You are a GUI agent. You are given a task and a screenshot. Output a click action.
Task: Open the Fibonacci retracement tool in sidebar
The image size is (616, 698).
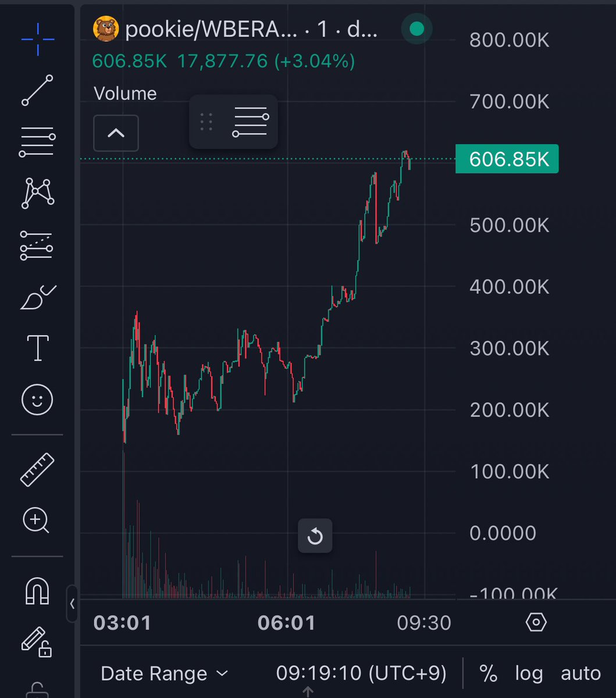point(38,141)
